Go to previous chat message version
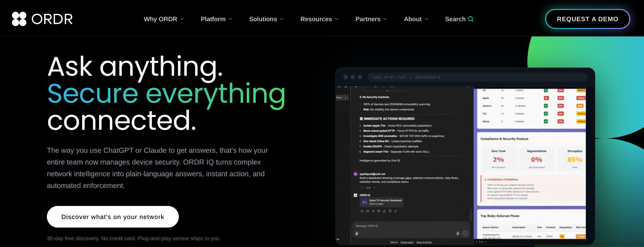644x247 pixels. 362,188
